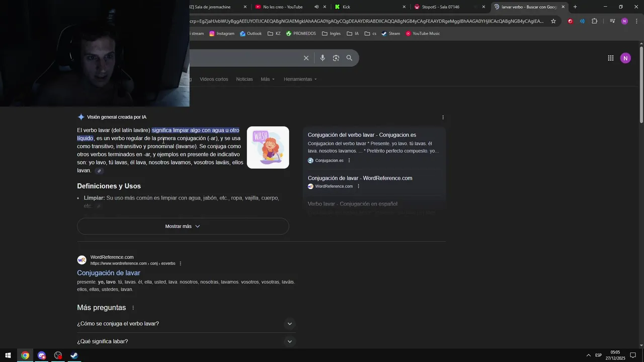Click the 'Definiciones y Usos' heading
The height and width of the screenshot is (362, 644).
tap(109, 186)
